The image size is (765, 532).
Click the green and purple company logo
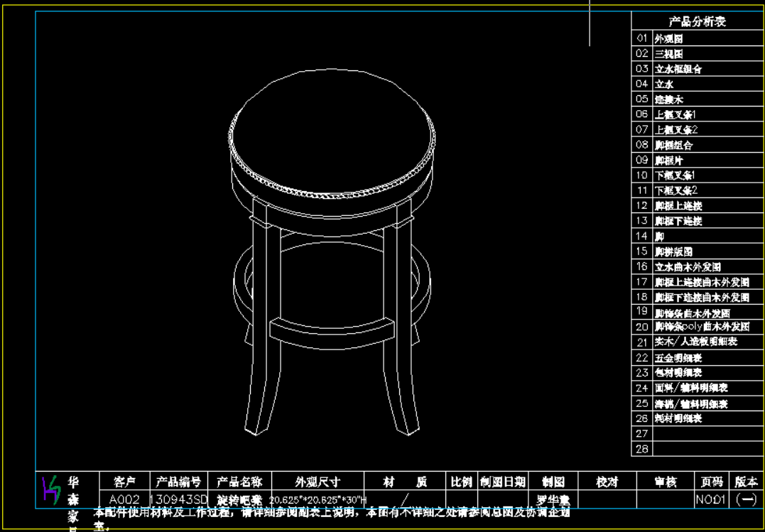pos(50,489)
